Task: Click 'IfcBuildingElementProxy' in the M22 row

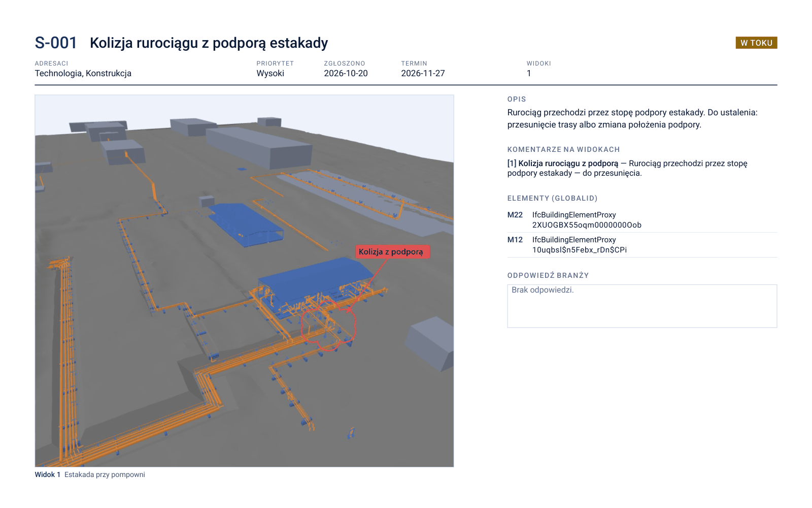Action: [x=574, y=215]
